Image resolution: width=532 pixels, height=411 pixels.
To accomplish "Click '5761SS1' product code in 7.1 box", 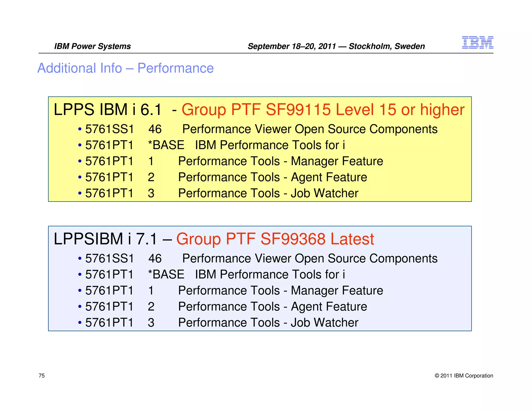I will [109, 258].
